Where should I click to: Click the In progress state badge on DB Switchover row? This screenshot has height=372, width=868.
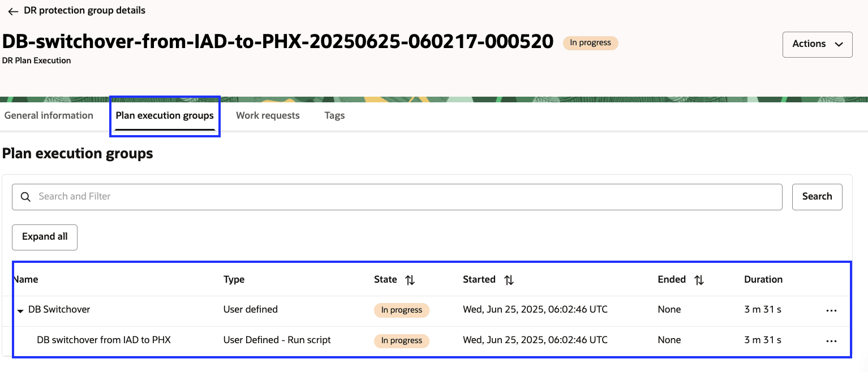[401, 310]
